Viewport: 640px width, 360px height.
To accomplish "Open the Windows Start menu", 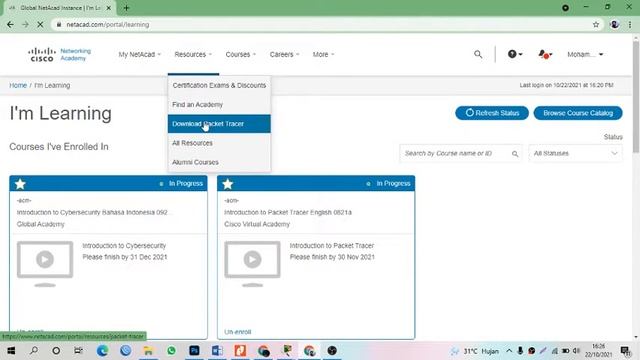I will (x=11, y=351).
